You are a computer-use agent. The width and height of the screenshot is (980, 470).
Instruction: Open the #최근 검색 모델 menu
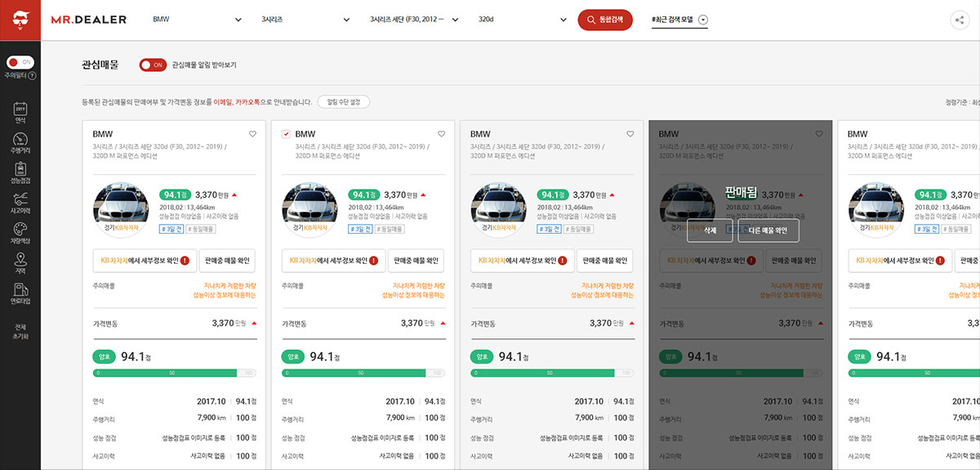tap(679, 20)
